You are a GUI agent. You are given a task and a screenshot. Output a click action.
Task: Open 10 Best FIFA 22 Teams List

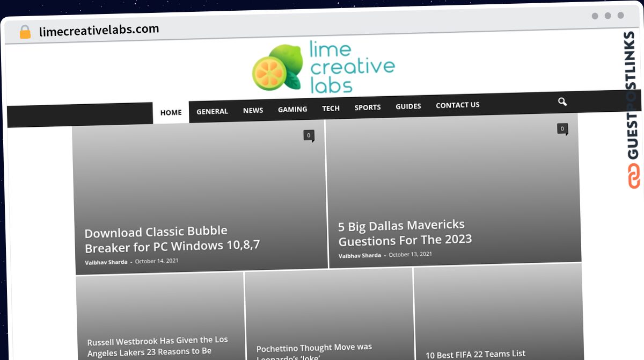pyautogui.click(x=475, y=354)
